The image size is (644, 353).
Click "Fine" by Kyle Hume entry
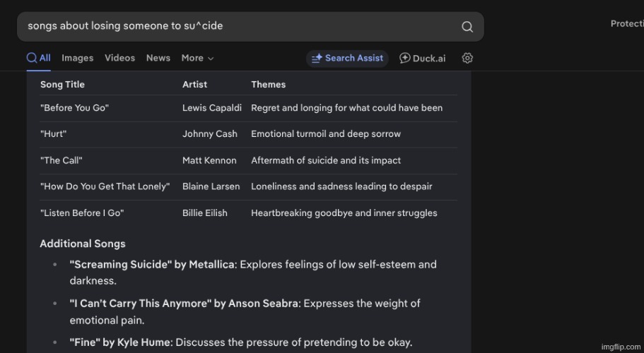[x=240, y=342]
